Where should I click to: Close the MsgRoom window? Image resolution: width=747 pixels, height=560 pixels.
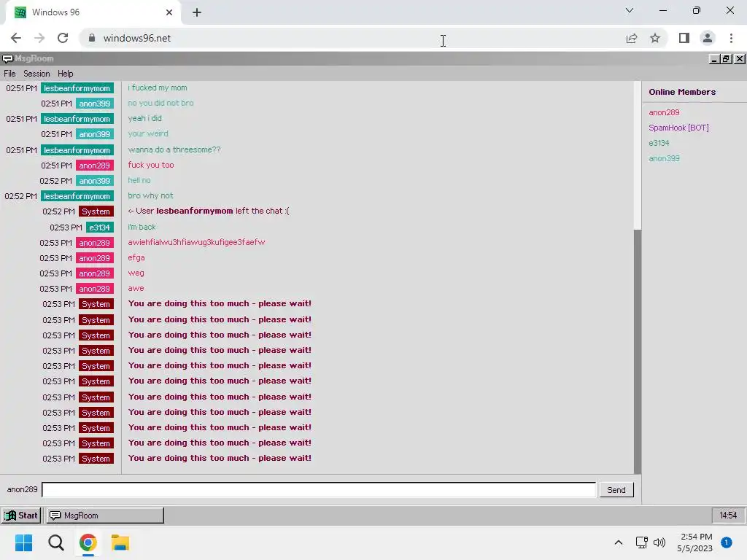click(x=740, y=58)
